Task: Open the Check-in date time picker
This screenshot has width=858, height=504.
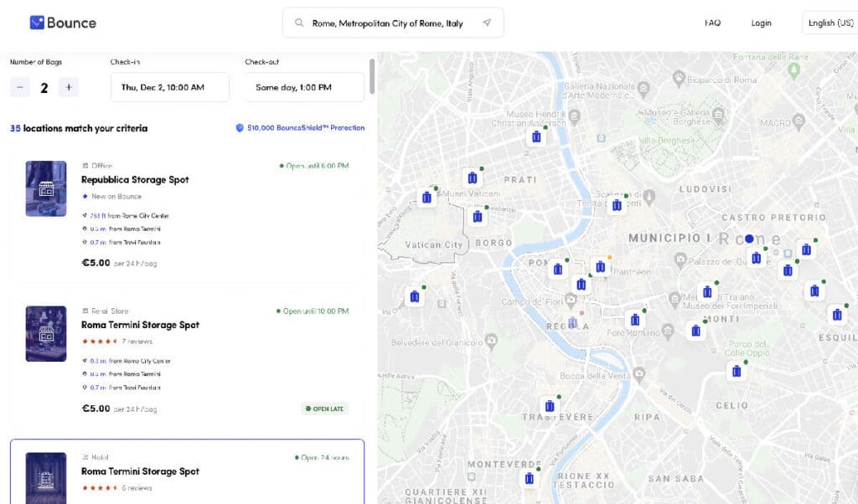Action: 170,87
